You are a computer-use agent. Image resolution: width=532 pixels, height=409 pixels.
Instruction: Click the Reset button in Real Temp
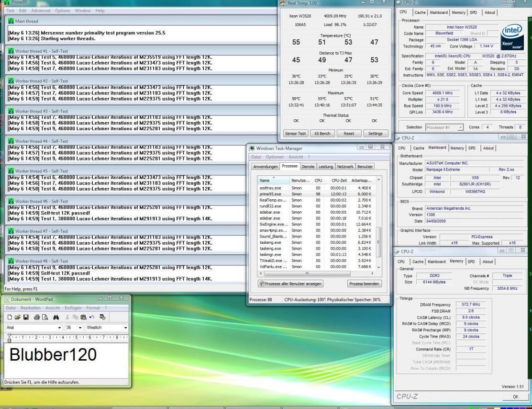point(349,134)
